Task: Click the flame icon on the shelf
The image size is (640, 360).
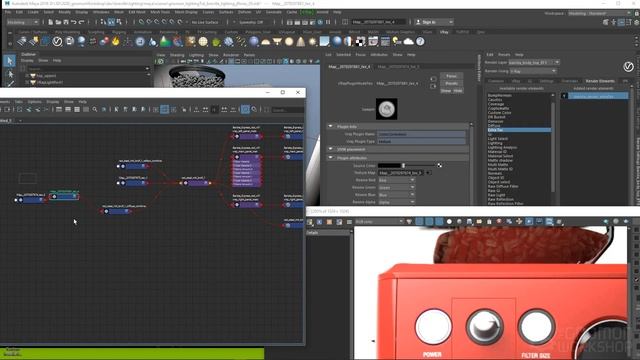Action: (x=116, y=41)
